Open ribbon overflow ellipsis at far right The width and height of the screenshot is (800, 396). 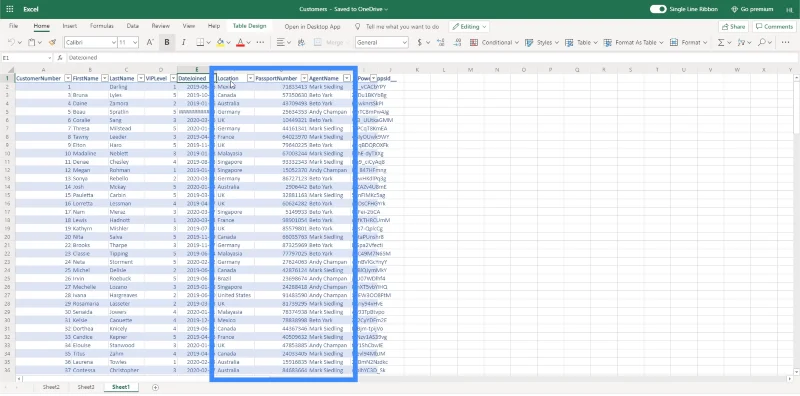click(x=786, y=42)
